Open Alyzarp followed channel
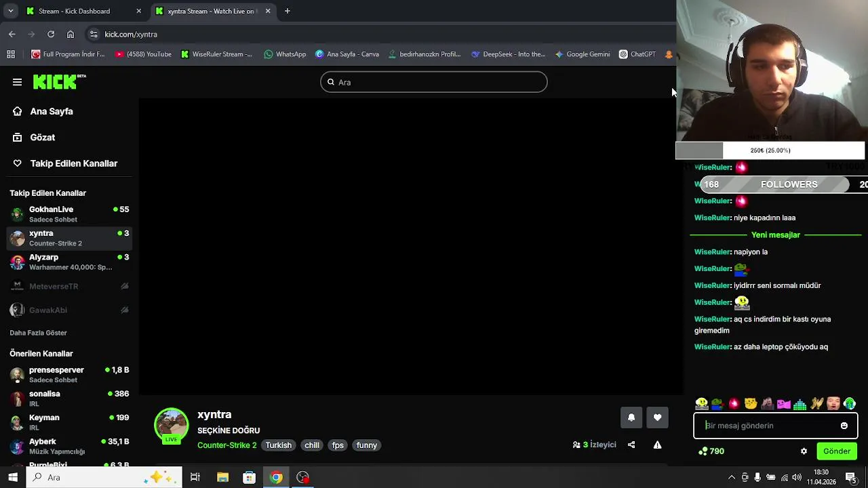Image resolution: width=868 pixels, height=488 pixels. 68,262
